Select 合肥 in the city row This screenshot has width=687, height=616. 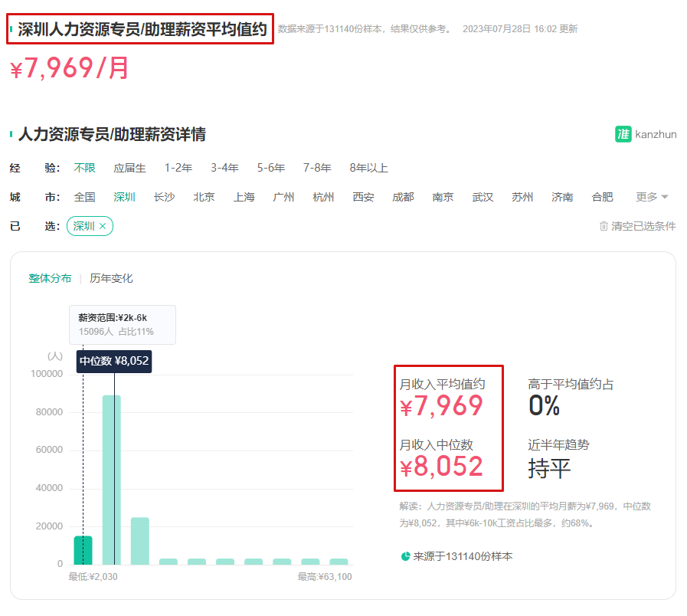(x=602, y=197)
